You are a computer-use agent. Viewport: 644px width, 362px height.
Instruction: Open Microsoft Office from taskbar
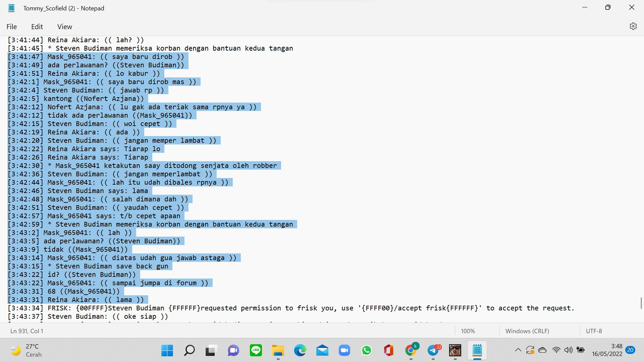pos(388,350)
